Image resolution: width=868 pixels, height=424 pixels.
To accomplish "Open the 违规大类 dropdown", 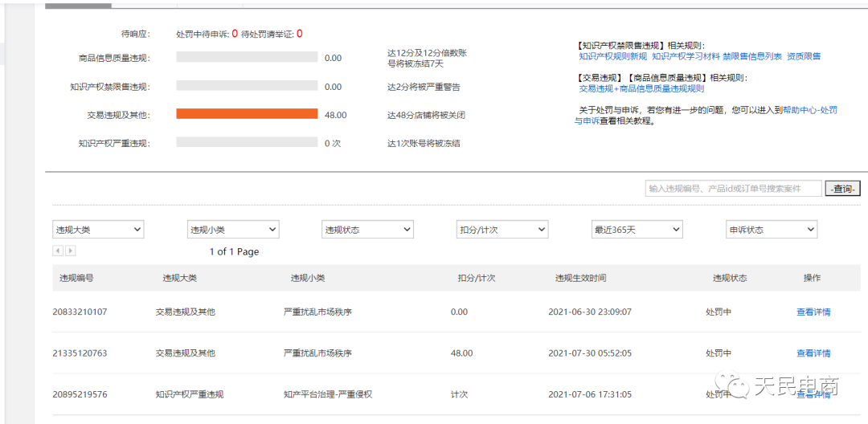I will [x=98, y=230].
